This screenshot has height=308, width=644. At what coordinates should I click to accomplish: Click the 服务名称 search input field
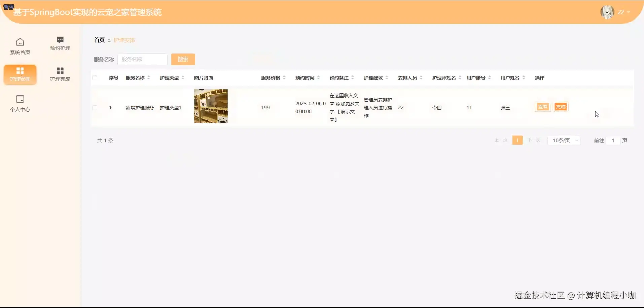(142, 59)
